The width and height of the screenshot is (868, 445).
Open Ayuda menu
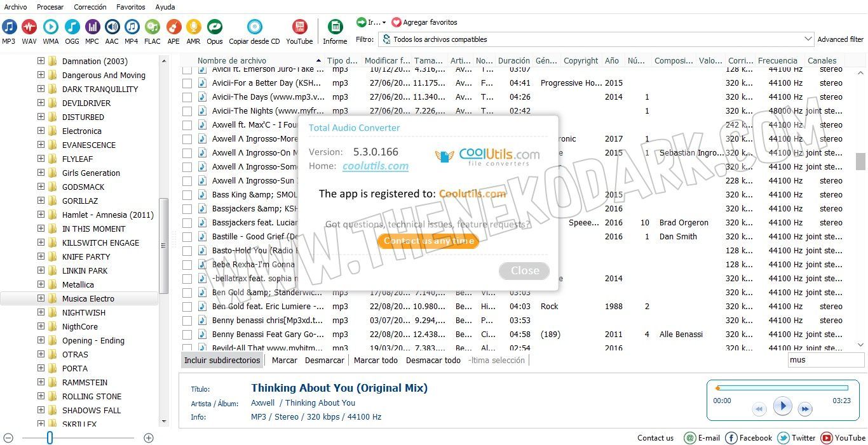coord(165,7)
